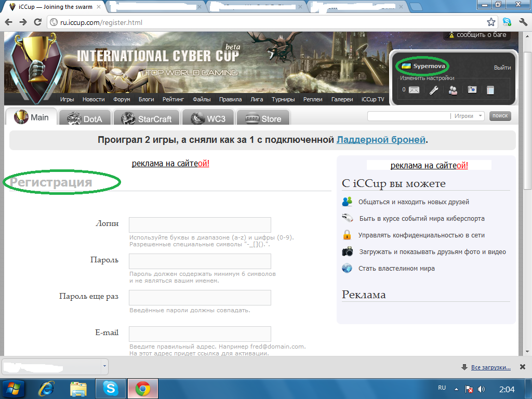Open photo camera icon in user panel
The image size is (532, 399).
click(x=472, y=89)
